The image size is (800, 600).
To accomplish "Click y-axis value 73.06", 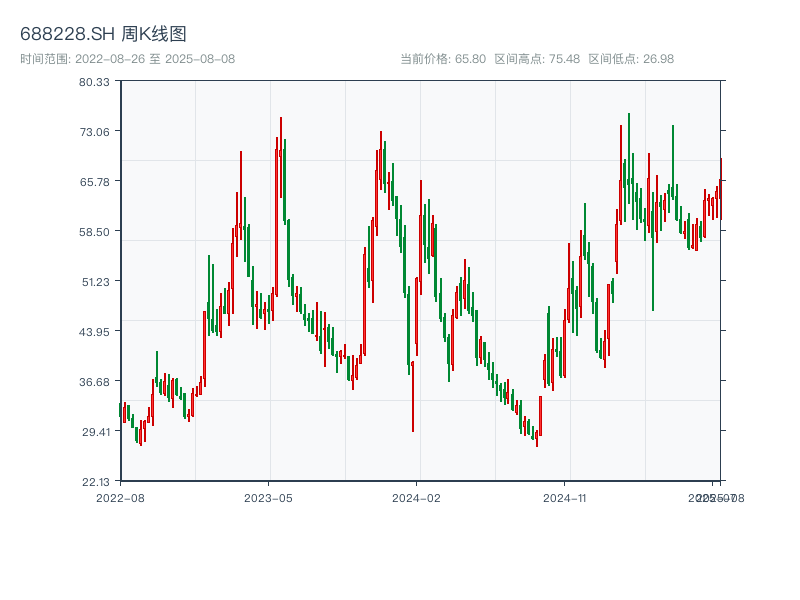I will click(94, 132).
